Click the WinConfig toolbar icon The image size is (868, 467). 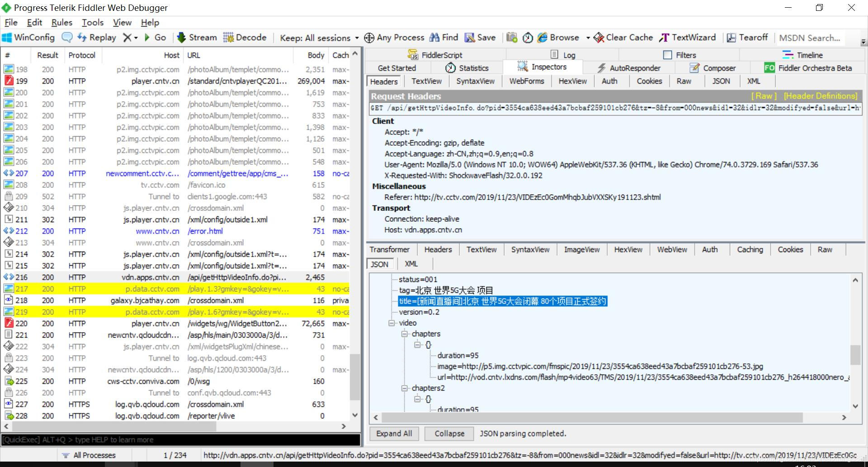(x=7, y=38)
